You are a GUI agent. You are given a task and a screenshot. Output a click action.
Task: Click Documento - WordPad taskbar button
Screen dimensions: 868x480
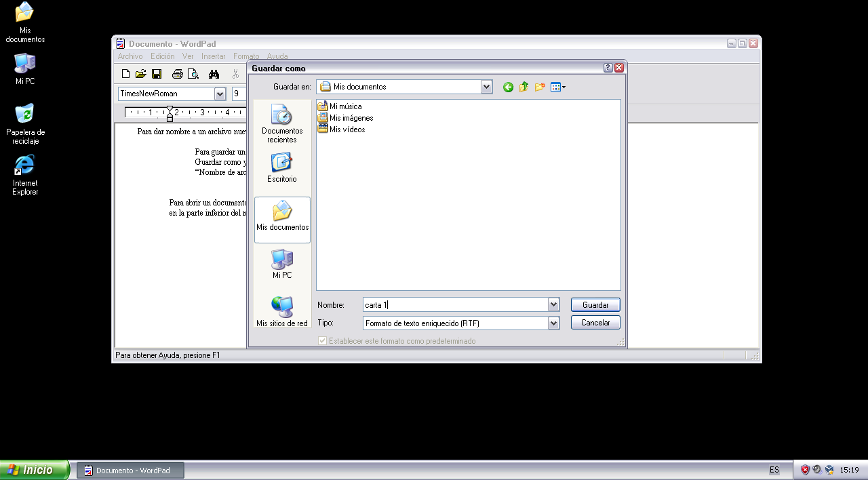[130, 471]
